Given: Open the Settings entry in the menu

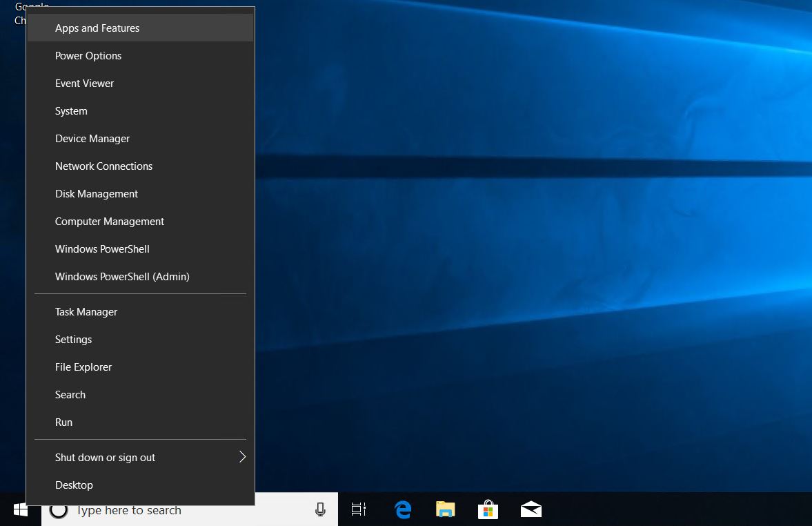Looking at the screenshot, I should [x=73, y=339].
